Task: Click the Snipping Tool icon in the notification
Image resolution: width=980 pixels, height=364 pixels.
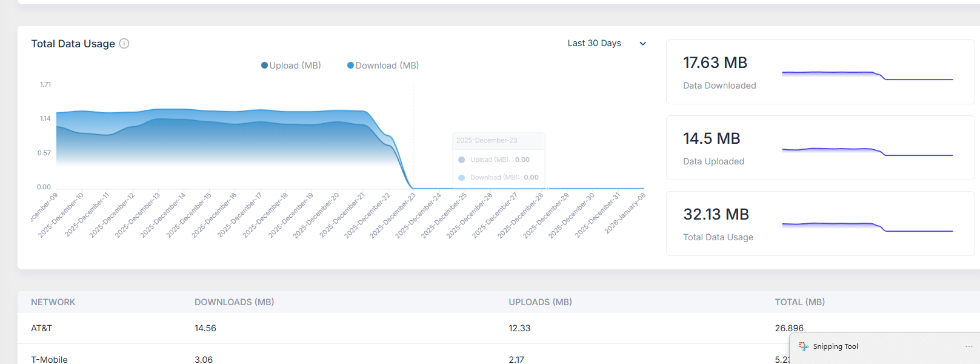Action: 804,346
